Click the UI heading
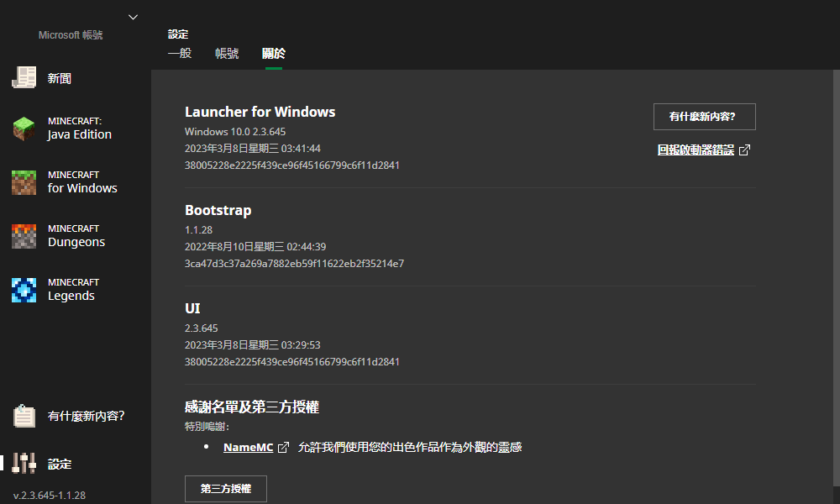Viewport: 840px width, 504px height. tap(192, 308)
